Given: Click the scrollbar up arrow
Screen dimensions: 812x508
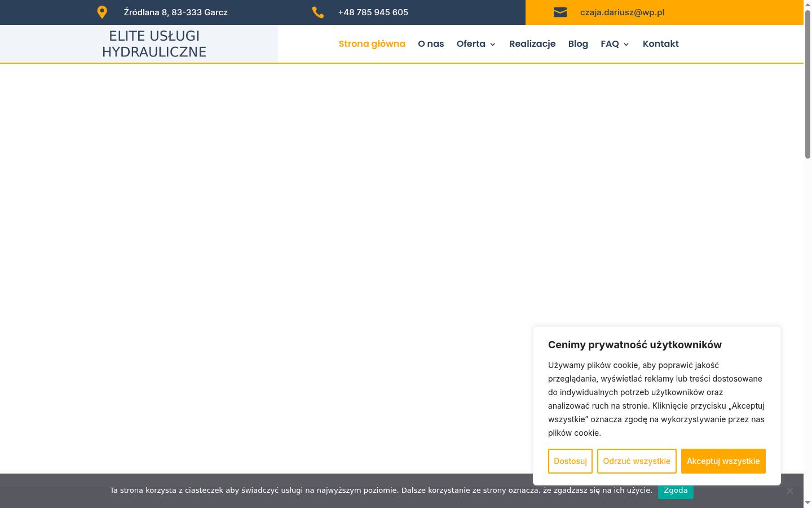Looking at the screenshot, I should click(807, 5).
